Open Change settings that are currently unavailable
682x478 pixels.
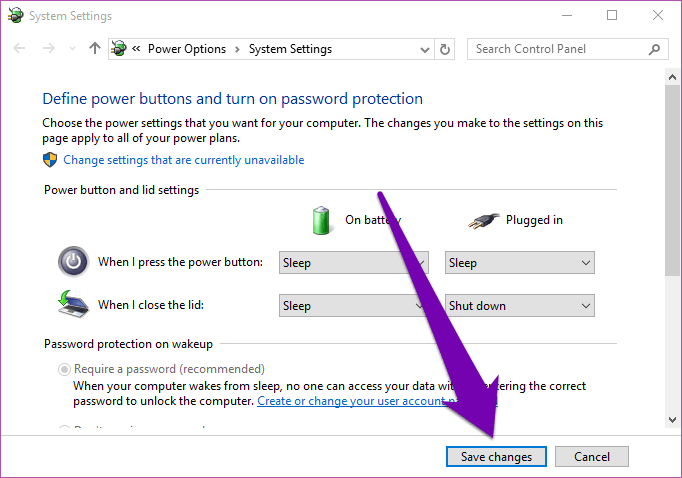click(184, 160)
